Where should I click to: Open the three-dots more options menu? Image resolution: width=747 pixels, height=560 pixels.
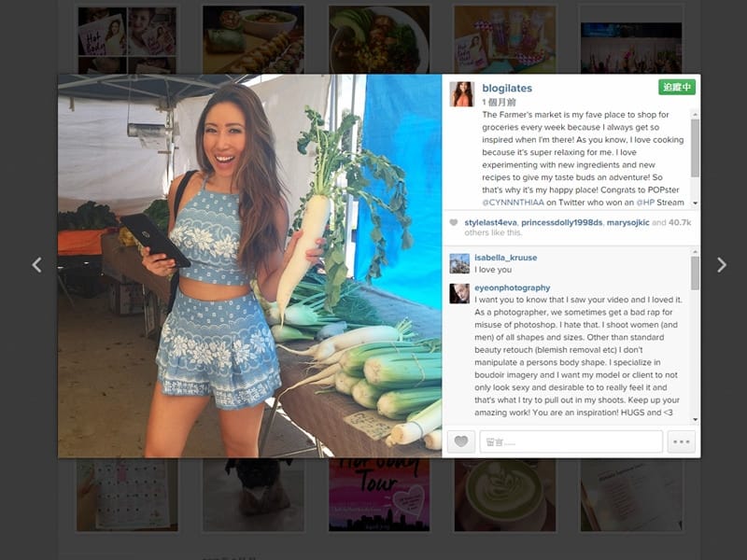pyautogui.click(x=682, y=441)
